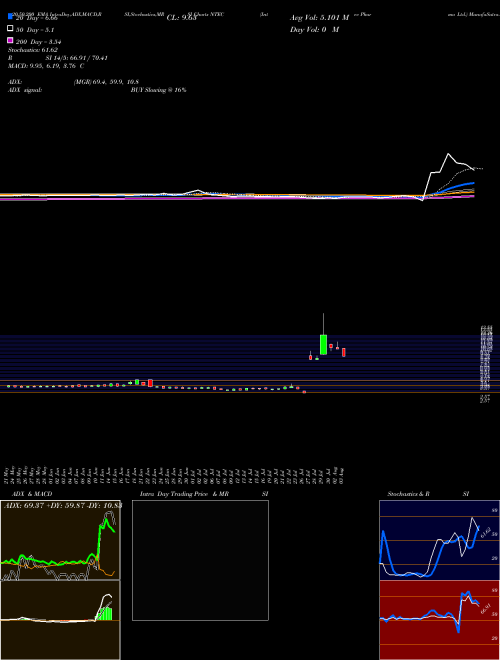
Task: Open the blue Stochastics chart panel
Action: 439,540
